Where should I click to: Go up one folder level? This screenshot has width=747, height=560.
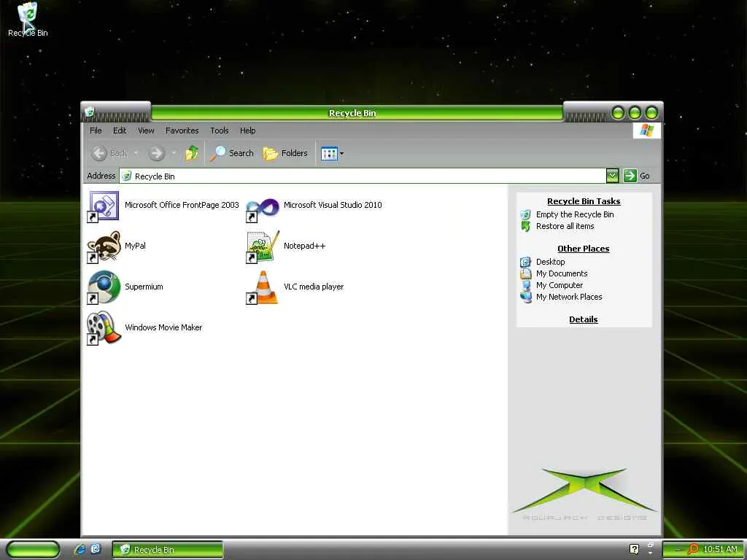[x=192, y=153]
